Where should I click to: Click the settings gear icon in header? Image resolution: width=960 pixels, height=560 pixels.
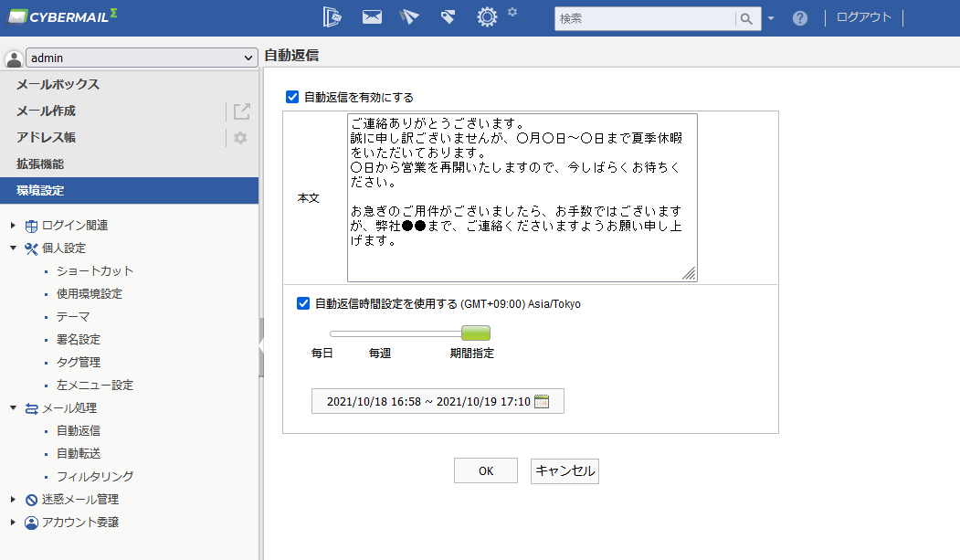[487, 17]
